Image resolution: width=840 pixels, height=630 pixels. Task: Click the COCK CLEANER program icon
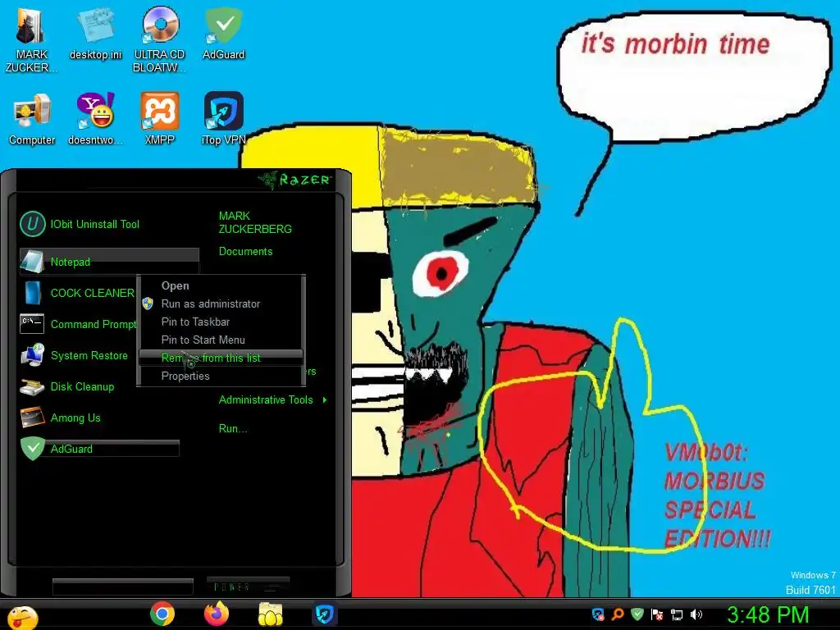pos(32,293)
